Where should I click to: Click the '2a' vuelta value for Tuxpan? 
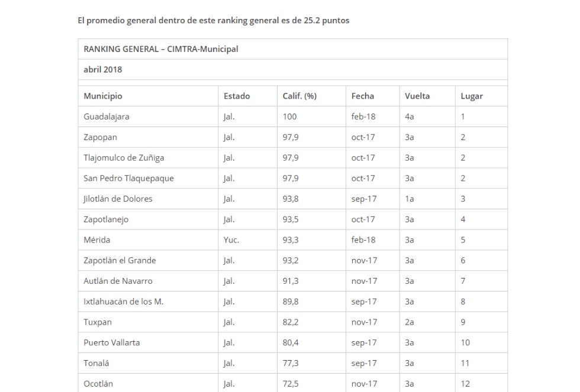[x=409, y=322]
